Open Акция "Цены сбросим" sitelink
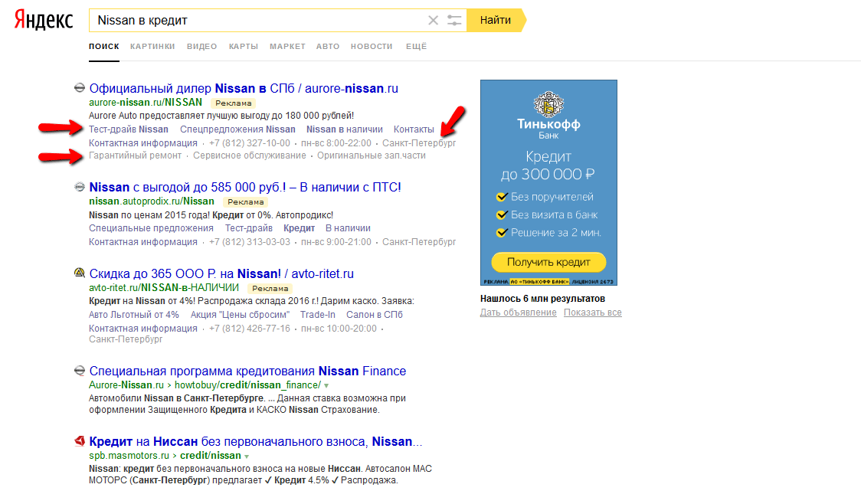Screen dimensions: 861x504 [240, 315]
